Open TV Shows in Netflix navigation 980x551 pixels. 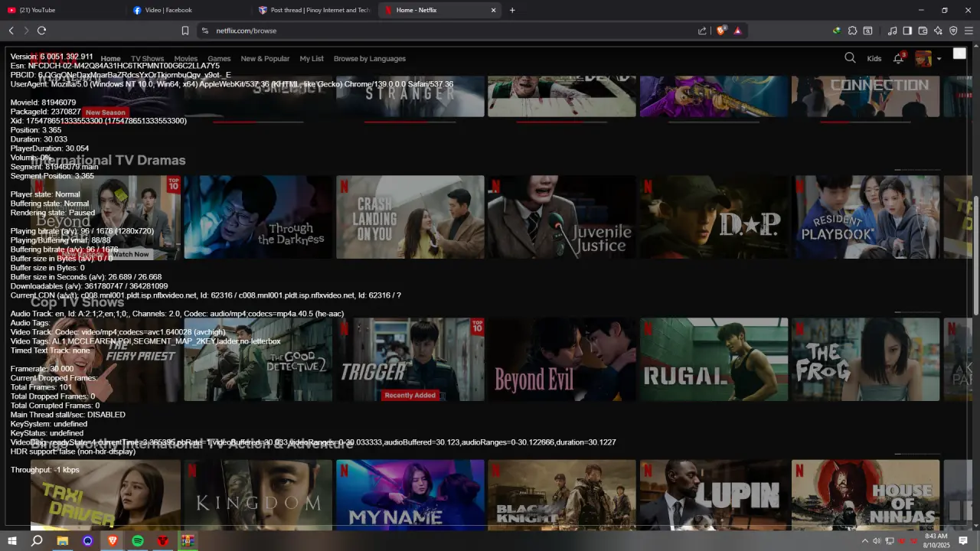(x=148, y=58)
